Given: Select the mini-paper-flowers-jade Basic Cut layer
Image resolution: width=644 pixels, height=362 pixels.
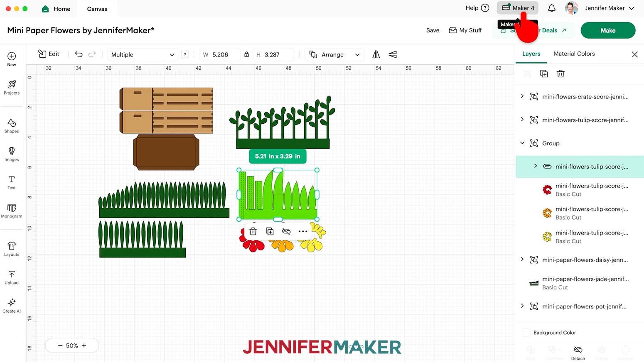Looking at the screenshot, I should coord(580,283).
